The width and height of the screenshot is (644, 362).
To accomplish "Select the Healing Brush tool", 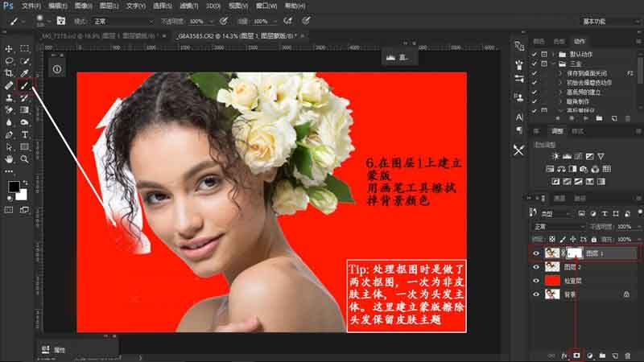I will point(9,85).
